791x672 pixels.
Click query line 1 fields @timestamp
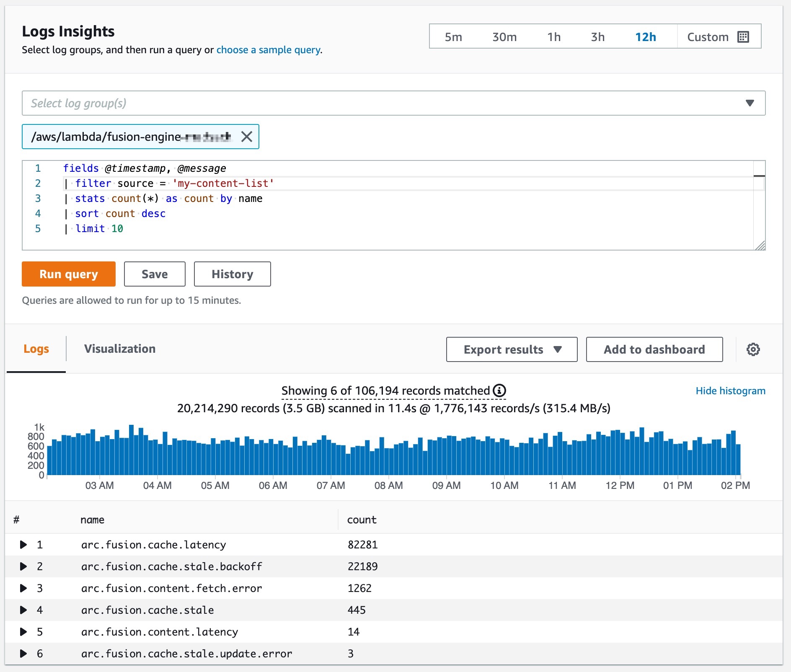point(145,168)
